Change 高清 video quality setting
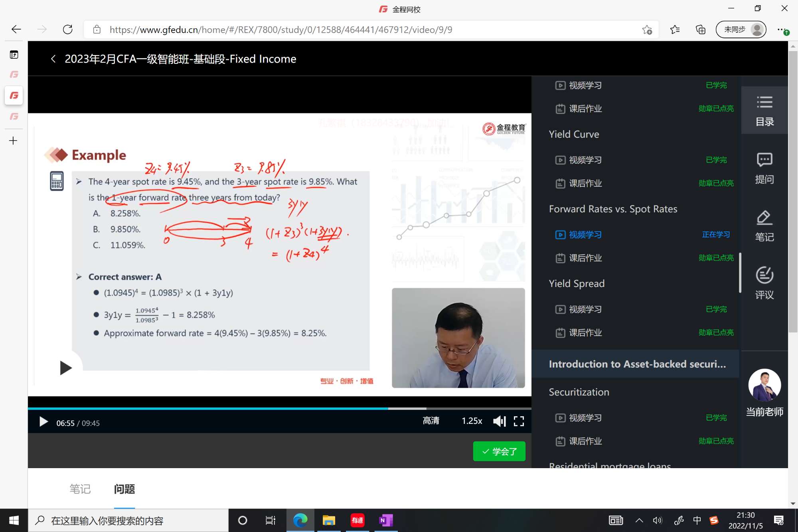 (x=431, y=421)
